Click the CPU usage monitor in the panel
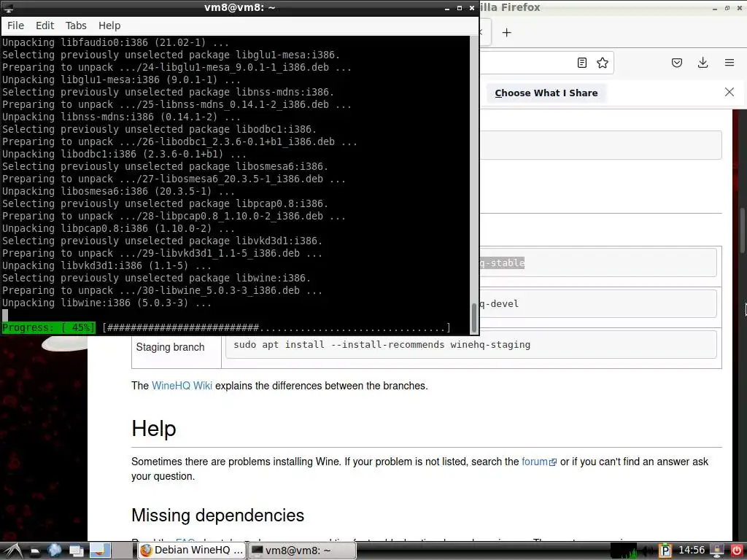Viewport: 747px width, 560px height. pyautogui.click(x=624, y=551)
